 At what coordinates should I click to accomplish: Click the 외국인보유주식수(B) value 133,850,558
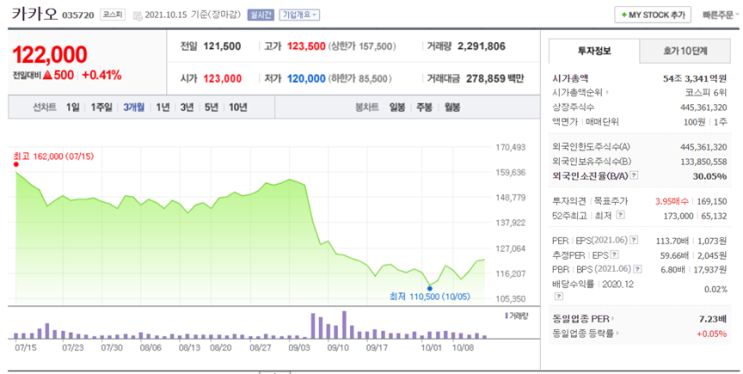(704, 162)
